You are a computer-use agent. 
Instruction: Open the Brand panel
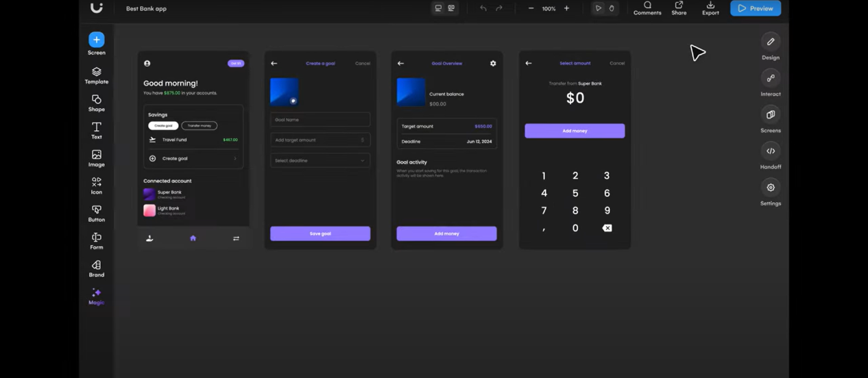coord(97,268)
